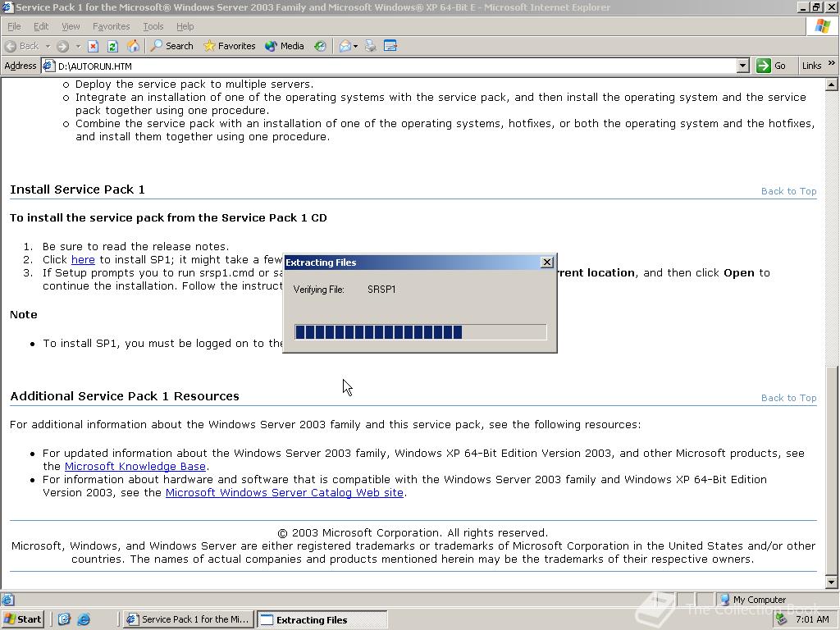The width and height of the screenshot is (840, 630).
Task: Click the Refresh page icon
Action: point(112,46)
